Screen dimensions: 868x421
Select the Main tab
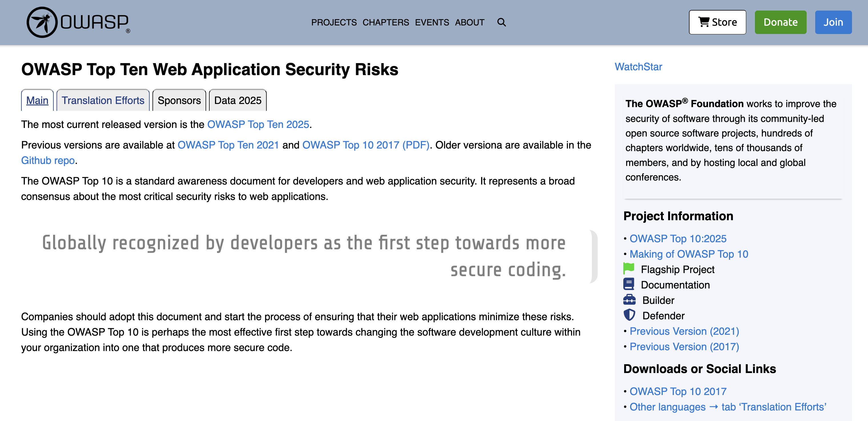coord(37,100)
